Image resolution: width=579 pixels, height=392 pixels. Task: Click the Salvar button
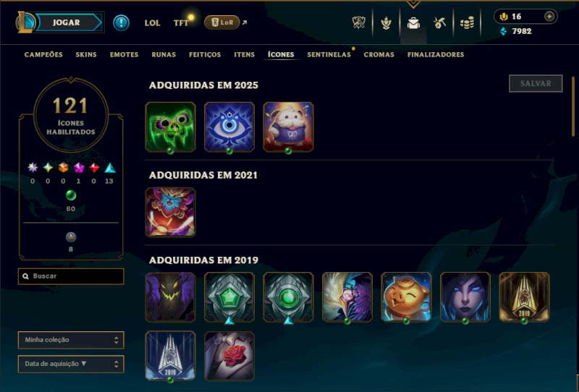(536, 83)
